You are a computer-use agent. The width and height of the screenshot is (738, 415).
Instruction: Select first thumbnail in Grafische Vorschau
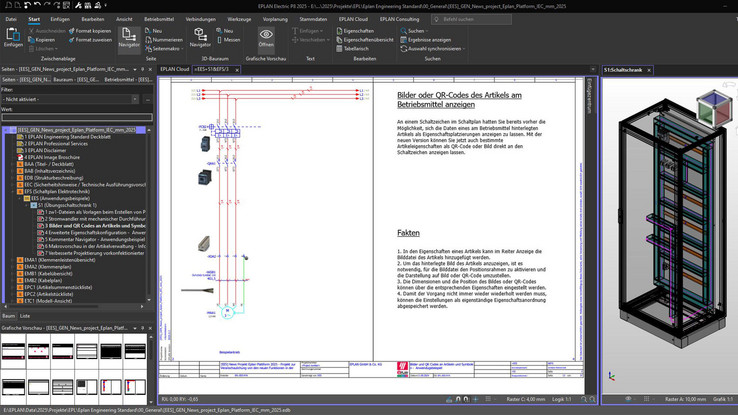click(x=13, y=351)
